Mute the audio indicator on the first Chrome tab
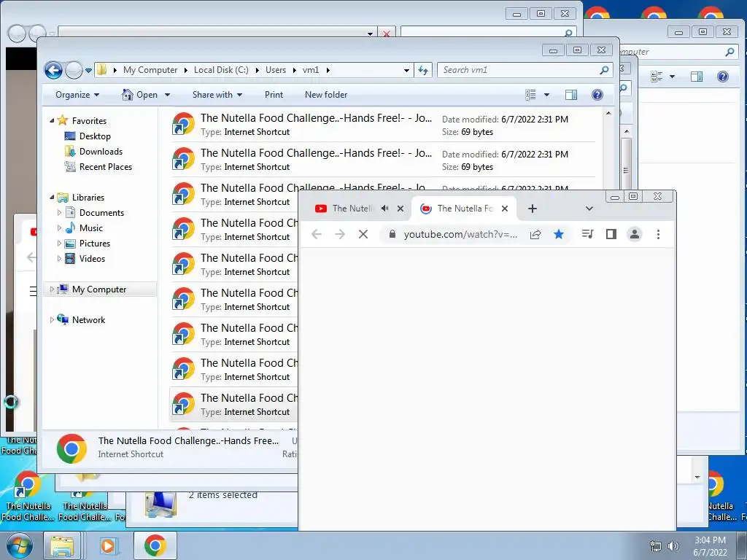The image size is (747, 560). pyautogui.click(x=385, y=209)
